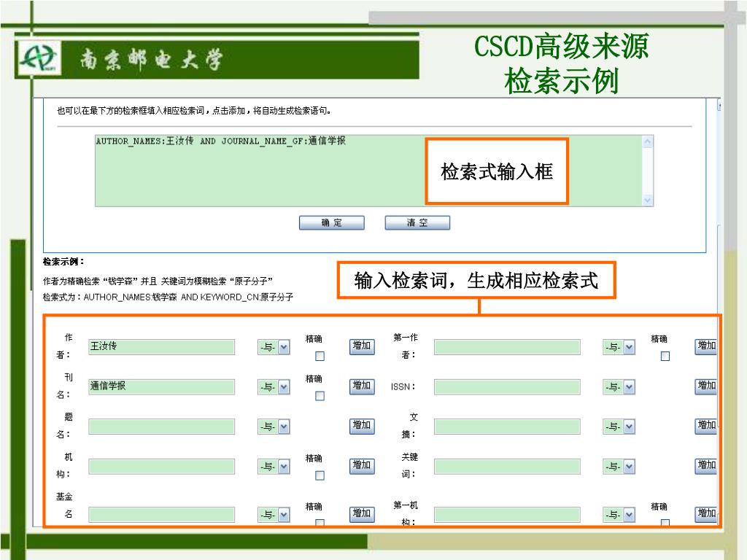Click 增加 button in 关键词 row
The width and height of the screenshot is (747, 560).
pos(706,466)
